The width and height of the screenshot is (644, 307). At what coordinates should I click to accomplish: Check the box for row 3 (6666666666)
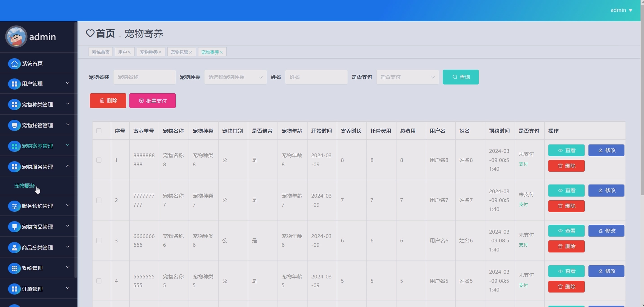point(99,240)
